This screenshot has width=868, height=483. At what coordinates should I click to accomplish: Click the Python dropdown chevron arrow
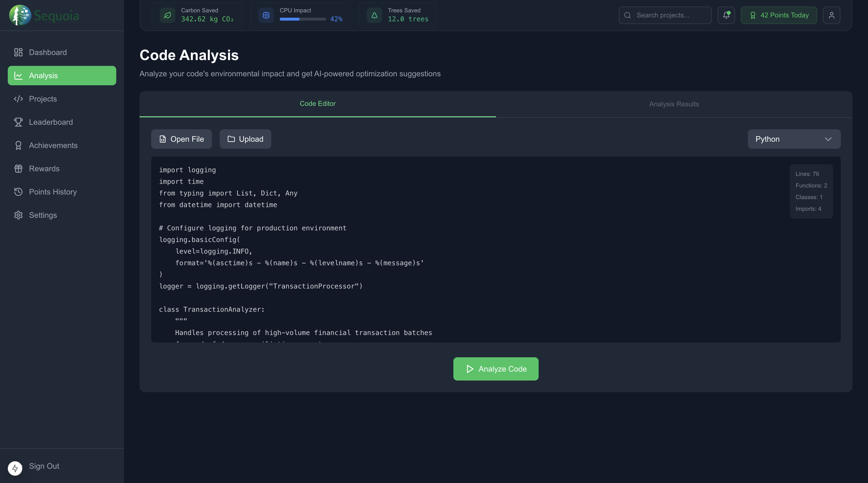828,139
